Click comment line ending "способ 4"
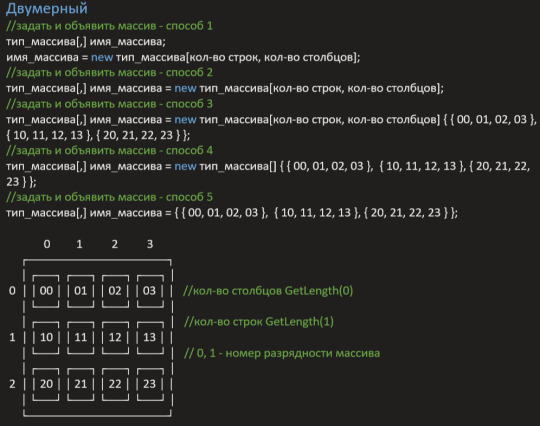 click(x=110, y=150)
